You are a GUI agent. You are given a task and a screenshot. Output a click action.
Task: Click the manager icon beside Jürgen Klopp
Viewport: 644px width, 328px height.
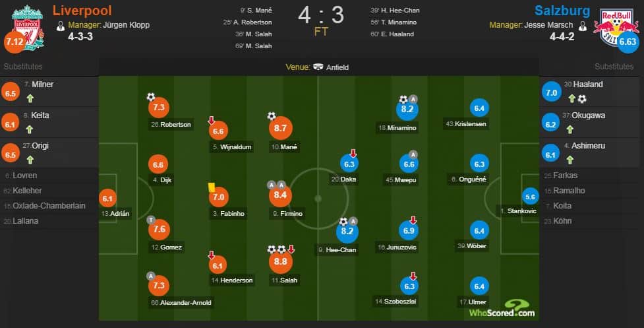pos(61,26)
